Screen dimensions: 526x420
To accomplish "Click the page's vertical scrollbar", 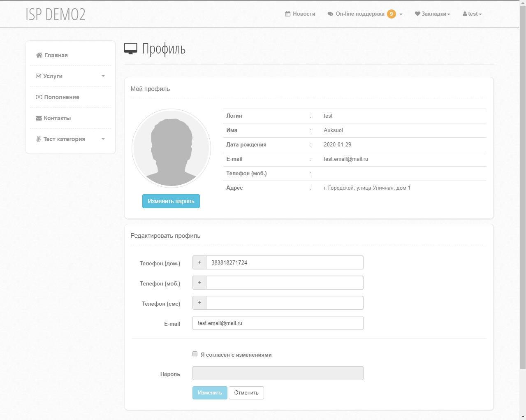I will point(523,185).
